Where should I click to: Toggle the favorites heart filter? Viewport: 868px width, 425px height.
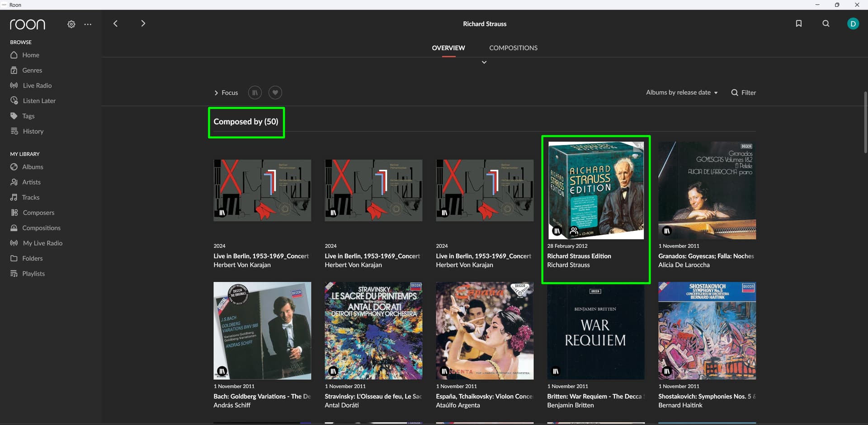(x=275, y=93)
